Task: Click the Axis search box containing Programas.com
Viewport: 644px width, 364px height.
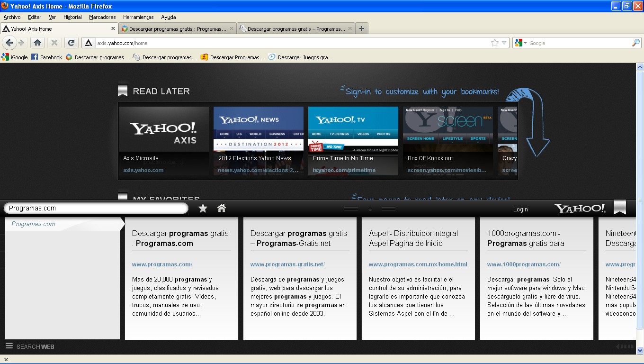Action: [96, 208]
